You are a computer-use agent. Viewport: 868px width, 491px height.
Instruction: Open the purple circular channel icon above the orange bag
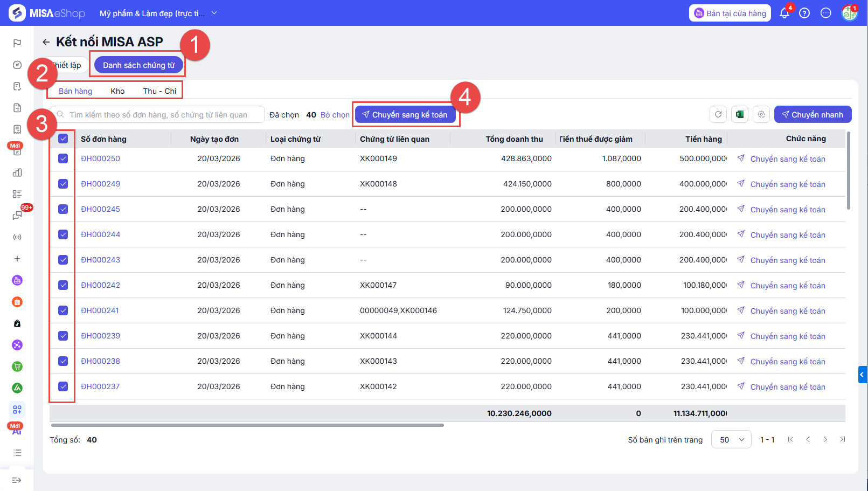tap(17, 280)
